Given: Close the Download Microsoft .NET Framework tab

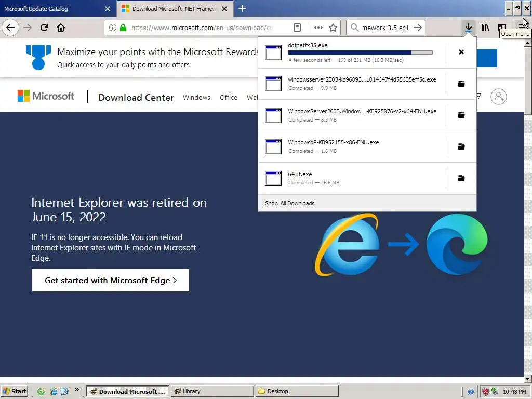Looking at the screenshot, I should [x=224, y=9].
